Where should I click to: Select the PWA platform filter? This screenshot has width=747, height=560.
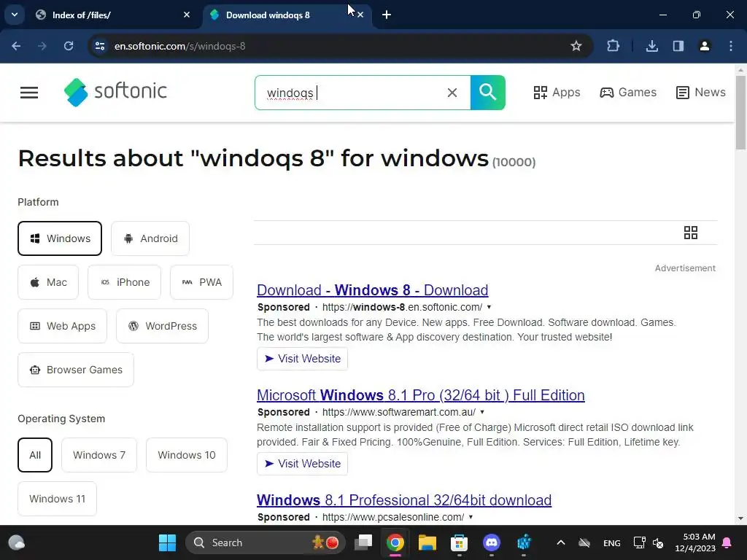201,282
